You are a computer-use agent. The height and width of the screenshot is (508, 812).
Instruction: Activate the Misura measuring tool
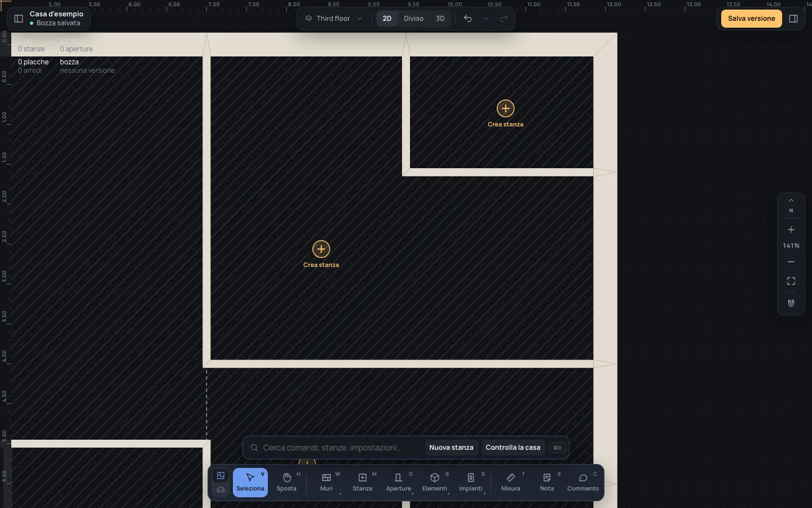point(511,483)
